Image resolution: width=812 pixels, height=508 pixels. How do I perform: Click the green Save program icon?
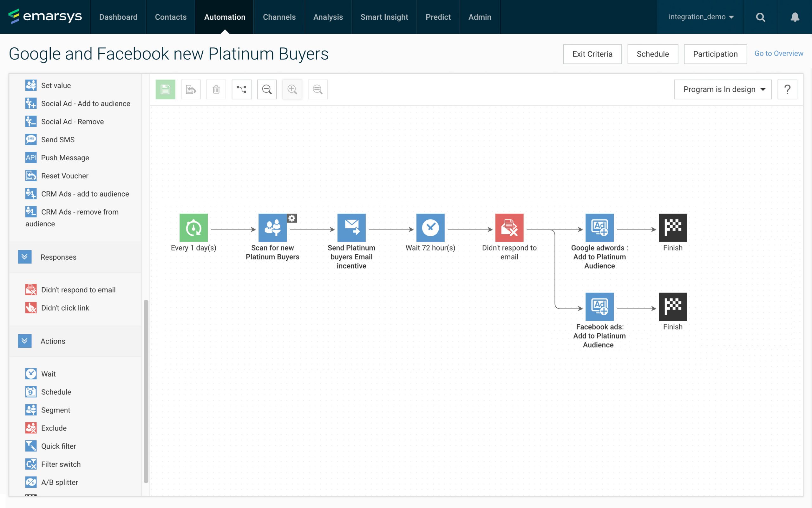click(x=166, y=89)
